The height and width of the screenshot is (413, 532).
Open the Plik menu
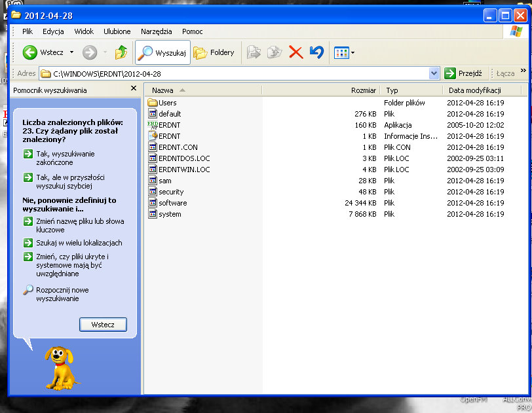[x=28, y=31]
